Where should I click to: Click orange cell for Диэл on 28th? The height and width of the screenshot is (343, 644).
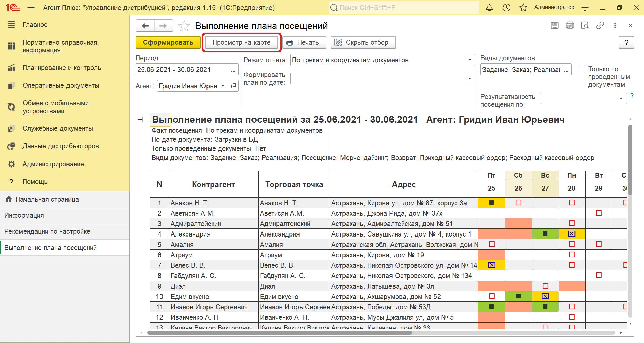click(572, 286)
